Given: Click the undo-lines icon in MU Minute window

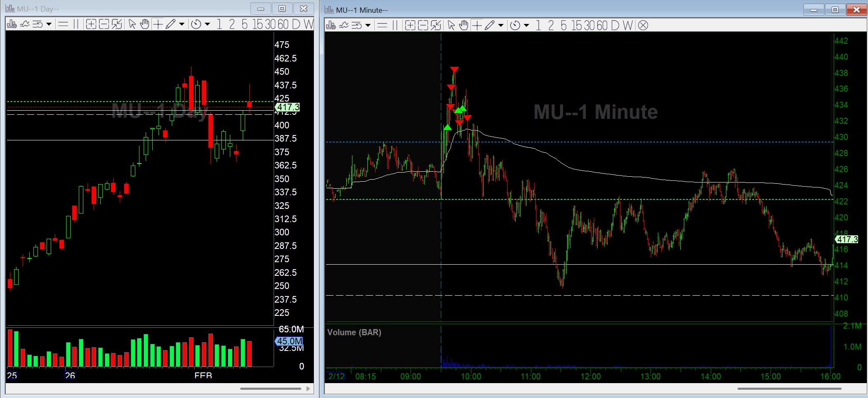Looking at the screenshot, I should point(357,26).
